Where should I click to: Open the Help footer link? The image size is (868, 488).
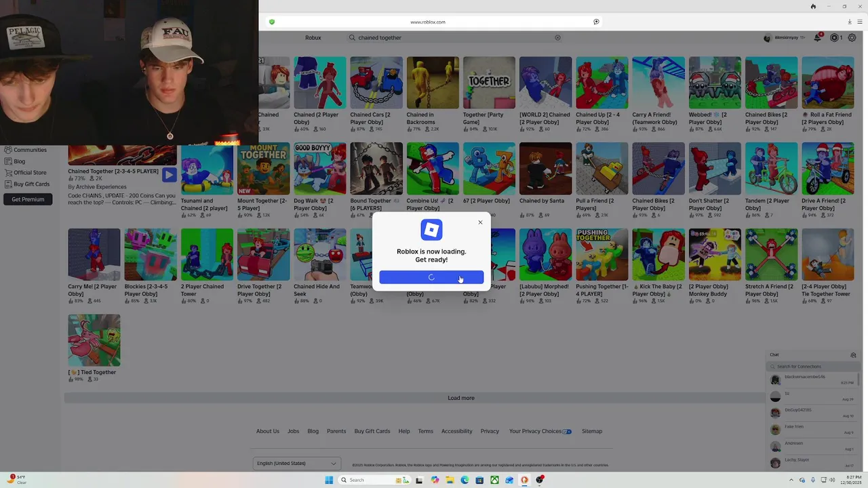click(404, 431)
